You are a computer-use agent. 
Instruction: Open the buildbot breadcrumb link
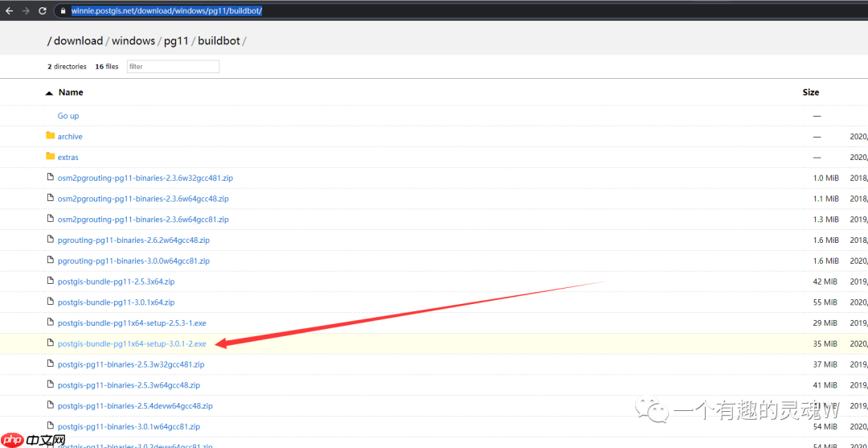click(219, 40)
